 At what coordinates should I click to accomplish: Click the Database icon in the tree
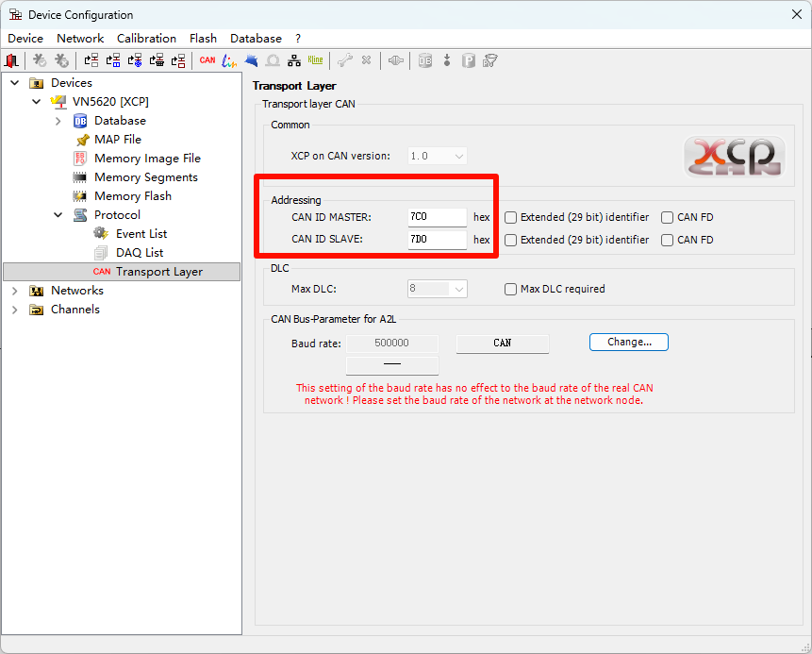[x=81, y=121]
